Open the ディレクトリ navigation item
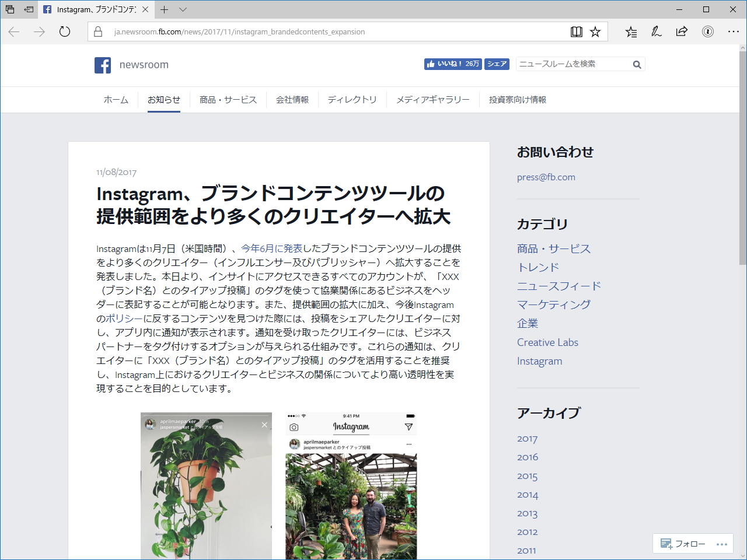Viewport: 747px width, 560px height. (352, 100)
